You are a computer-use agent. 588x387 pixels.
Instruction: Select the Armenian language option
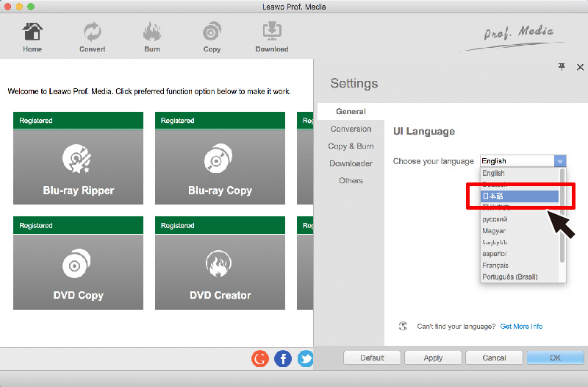coord(520,242)
